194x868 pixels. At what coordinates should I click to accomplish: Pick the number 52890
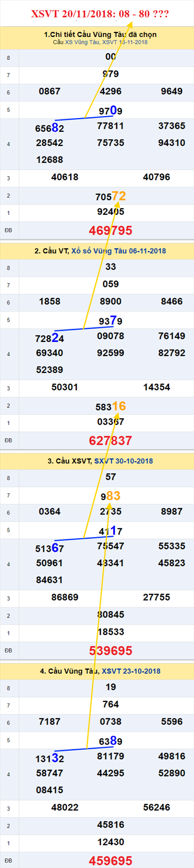click(x=171, y=773)
